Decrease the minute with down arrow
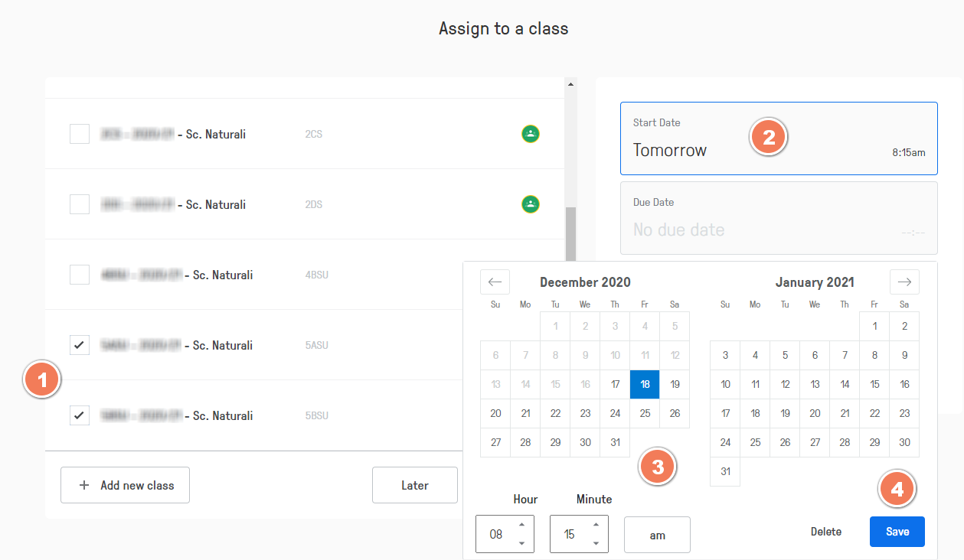The image size is (964, 560). [596, 543]
